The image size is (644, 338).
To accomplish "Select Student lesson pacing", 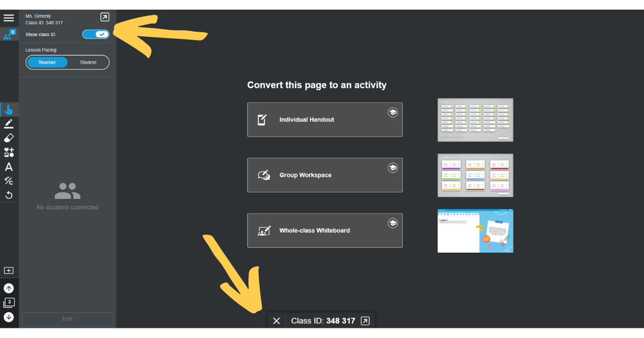I will click(88, 62).
